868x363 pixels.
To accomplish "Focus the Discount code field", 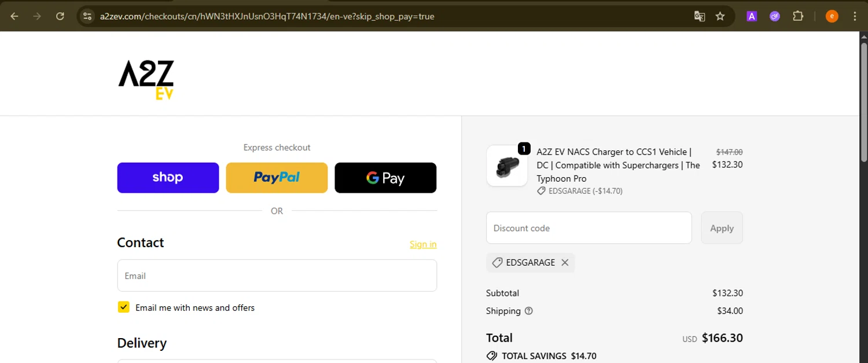I will (x=589, y=228).
